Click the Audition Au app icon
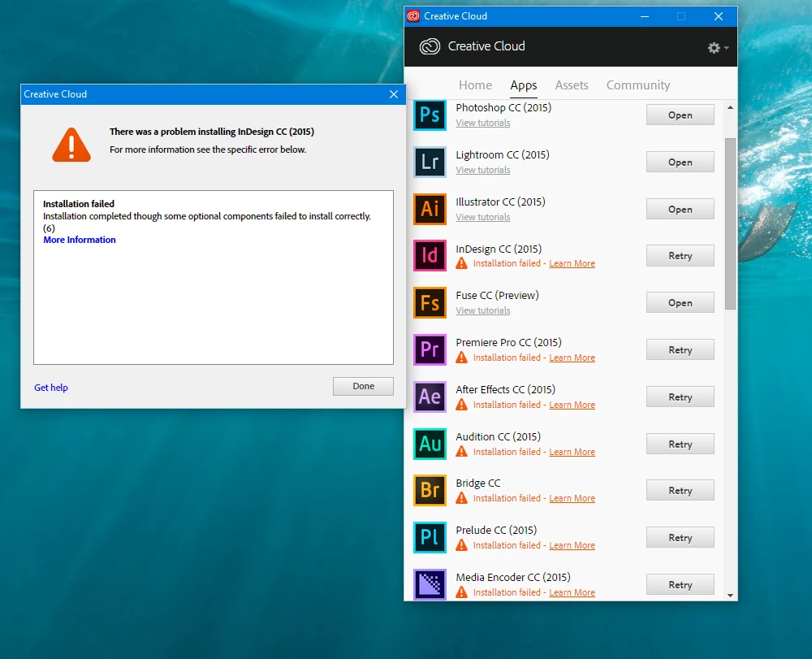 tap(430, 444)
